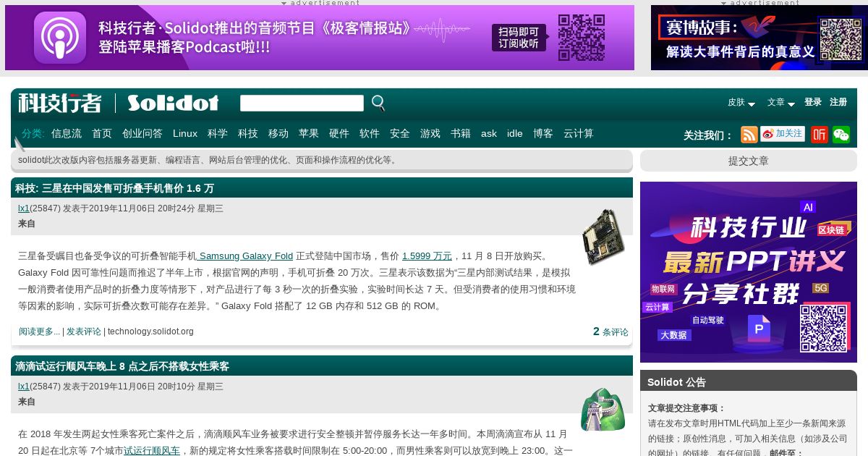Open the 软件 category

[370, 133]
